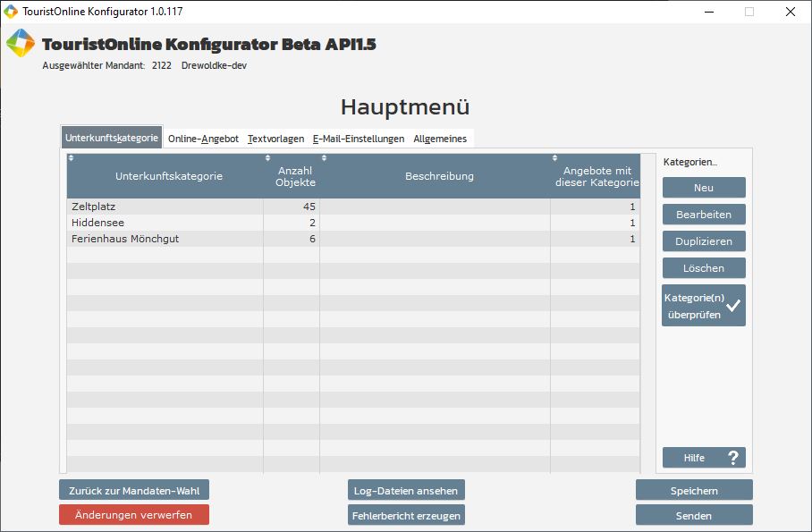Click the Unterkunftskategorie column header
Screen dimensions: 812x532
pos(165,175)
